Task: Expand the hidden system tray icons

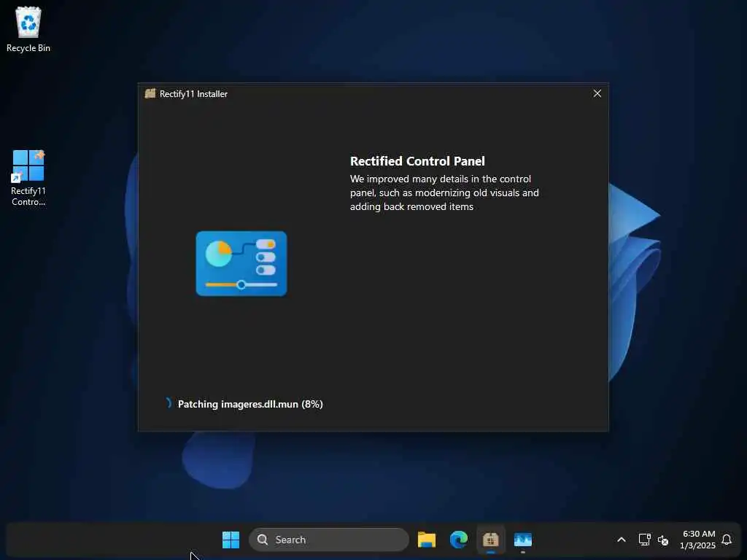Action: 622,540
